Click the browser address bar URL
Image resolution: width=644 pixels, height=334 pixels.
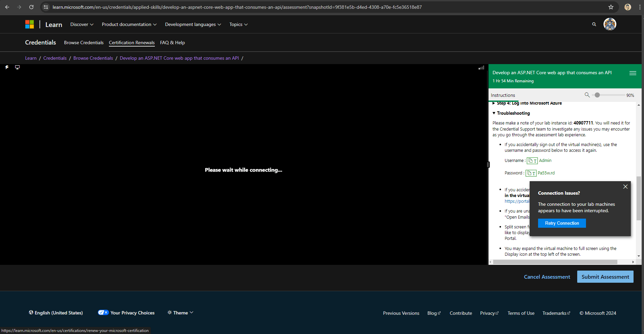(x=237, y=7)
